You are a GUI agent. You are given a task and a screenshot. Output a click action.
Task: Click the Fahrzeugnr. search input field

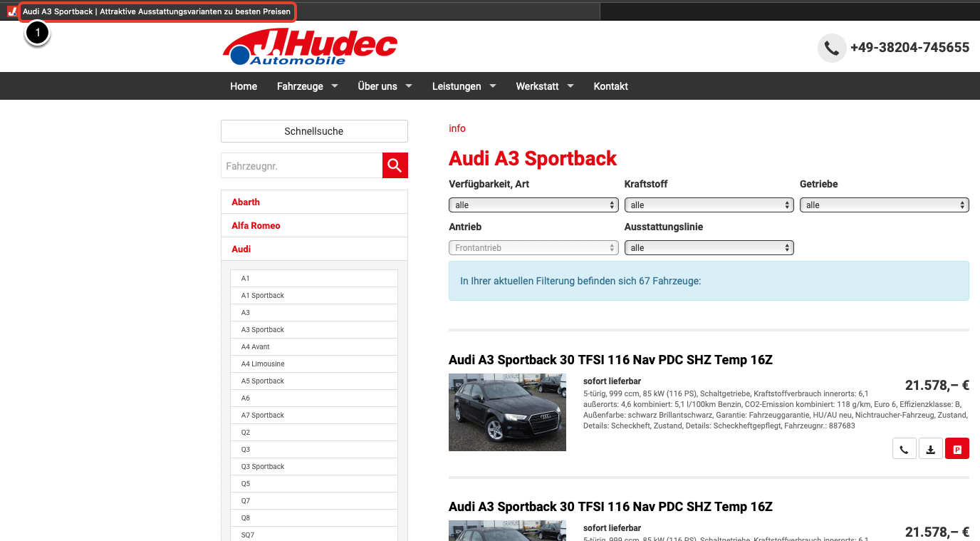coord(301,166)
